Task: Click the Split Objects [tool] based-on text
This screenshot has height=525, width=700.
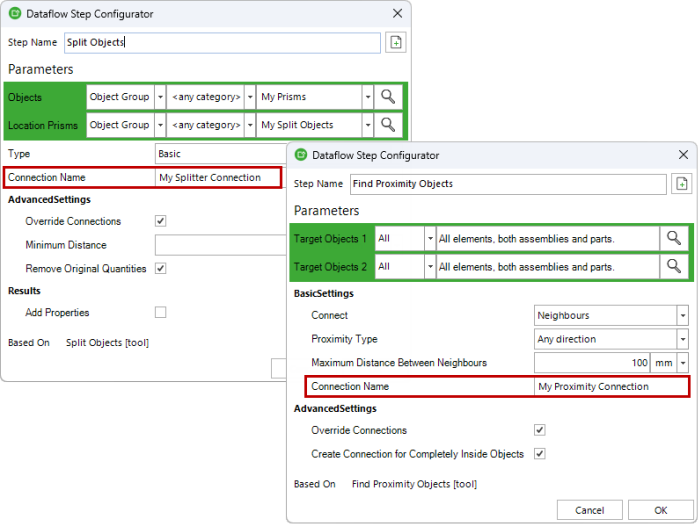Action: click(108, 343)
